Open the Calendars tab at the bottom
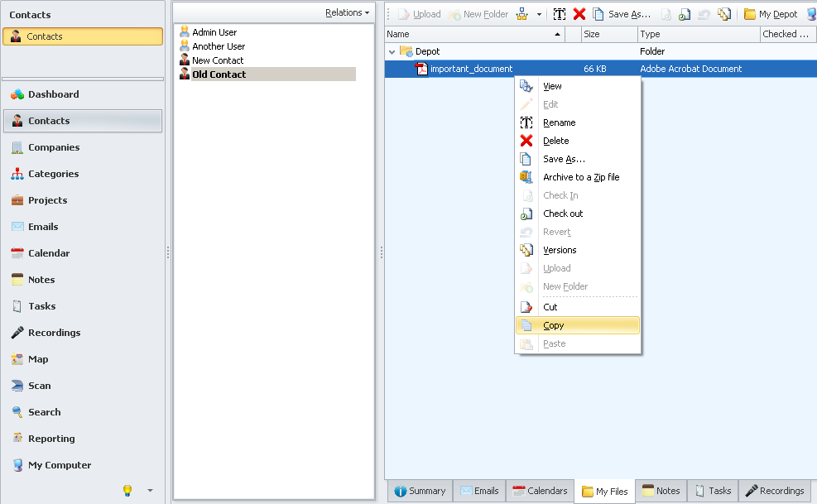This screenshot has width=817, height=504. (540, 491)
